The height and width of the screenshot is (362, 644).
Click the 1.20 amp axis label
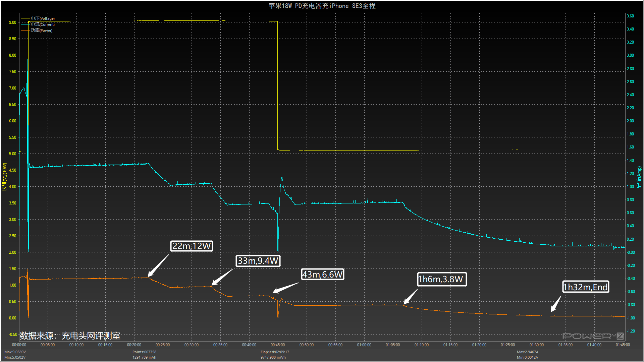[630, 174]
